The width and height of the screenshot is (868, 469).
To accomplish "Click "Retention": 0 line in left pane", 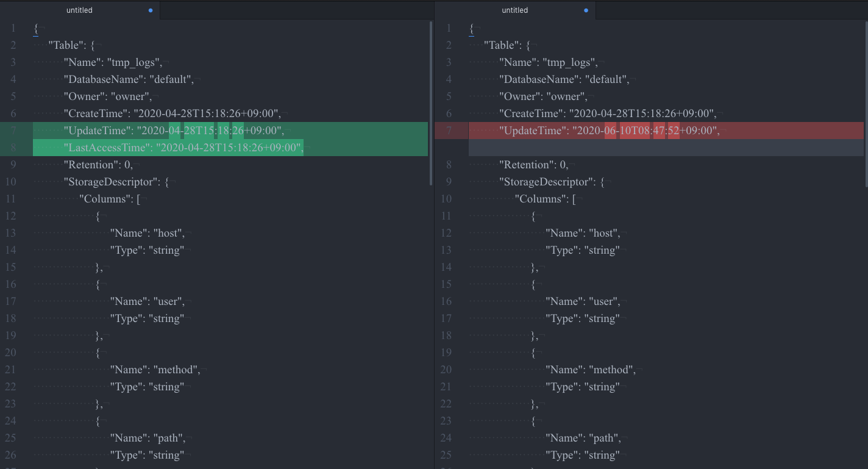I will (98, 165).
